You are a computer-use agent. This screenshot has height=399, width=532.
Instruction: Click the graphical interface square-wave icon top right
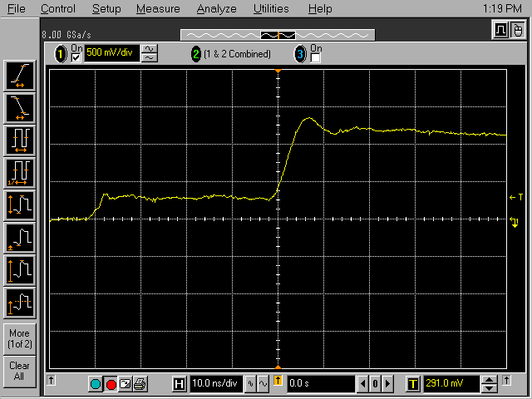pyautogui.click(x=500, y=30)
